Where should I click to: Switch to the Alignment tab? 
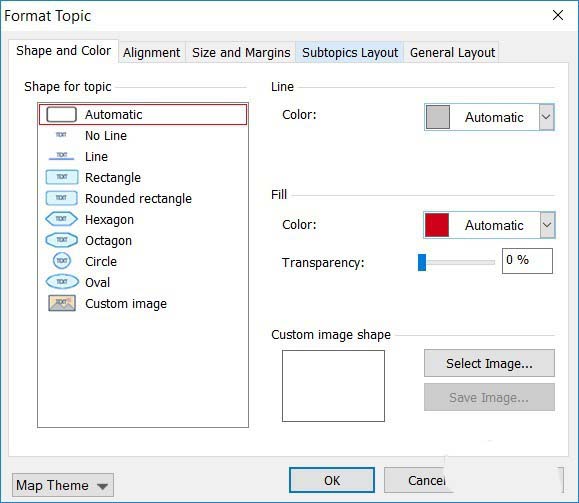tap(152, 52)
